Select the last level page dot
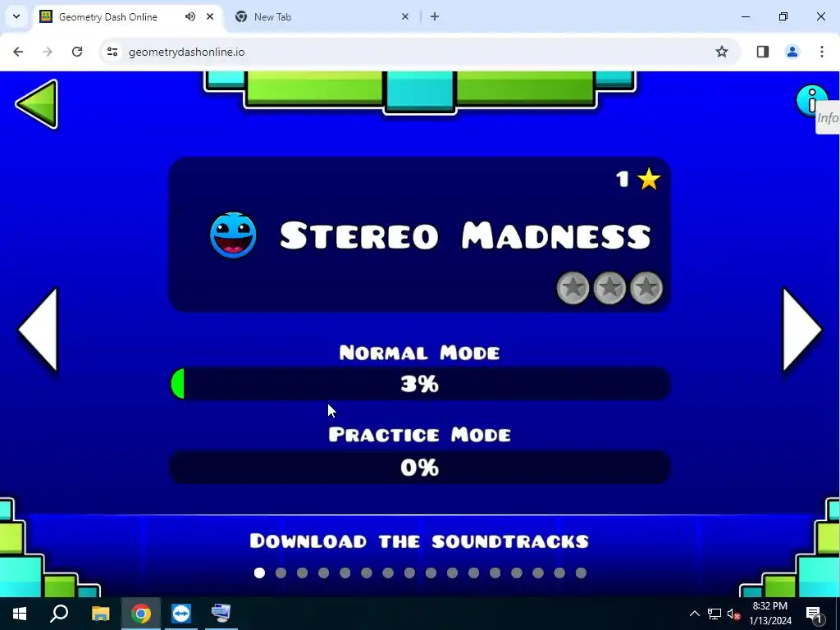The image size is (840, 630). click(581, 573)
